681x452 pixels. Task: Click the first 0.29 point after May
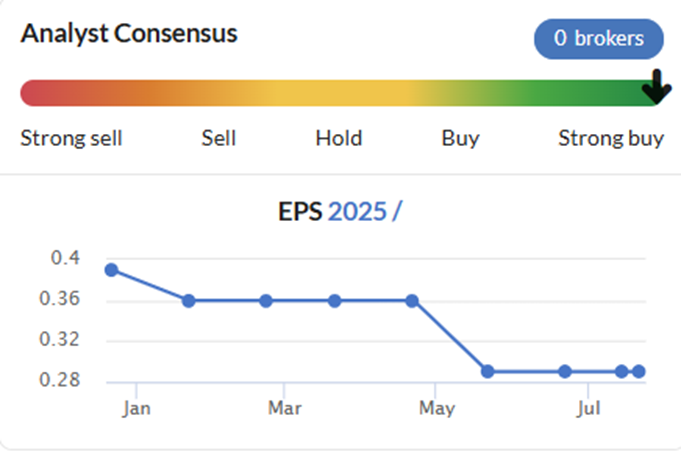pyautogui.click(x=488, y=371)
